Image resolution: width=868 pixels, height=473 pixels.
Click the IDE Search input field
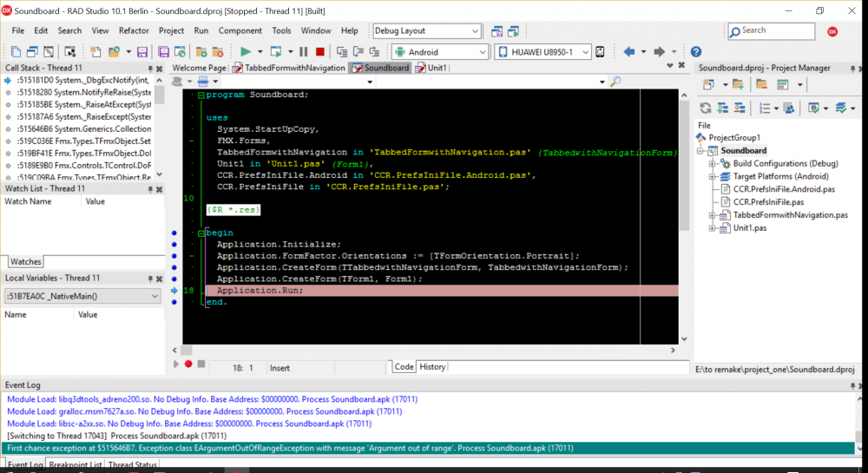click(772, 31)
